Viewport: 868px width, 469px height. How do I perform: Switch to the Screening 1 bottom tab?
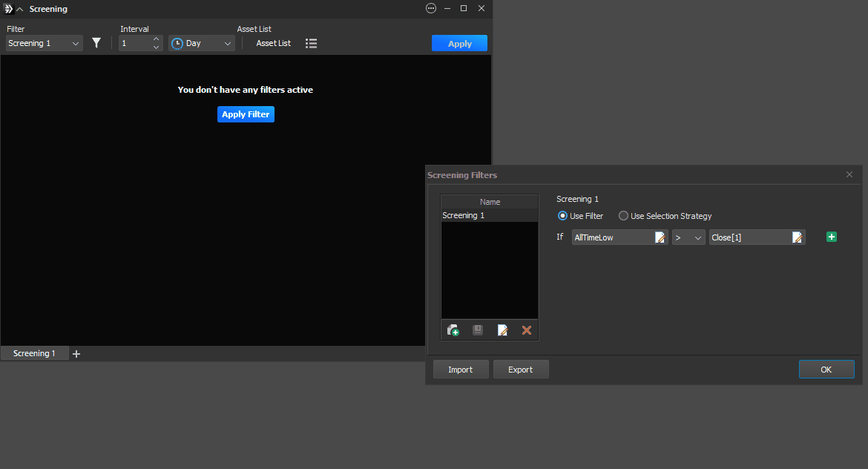pos(34,354)
